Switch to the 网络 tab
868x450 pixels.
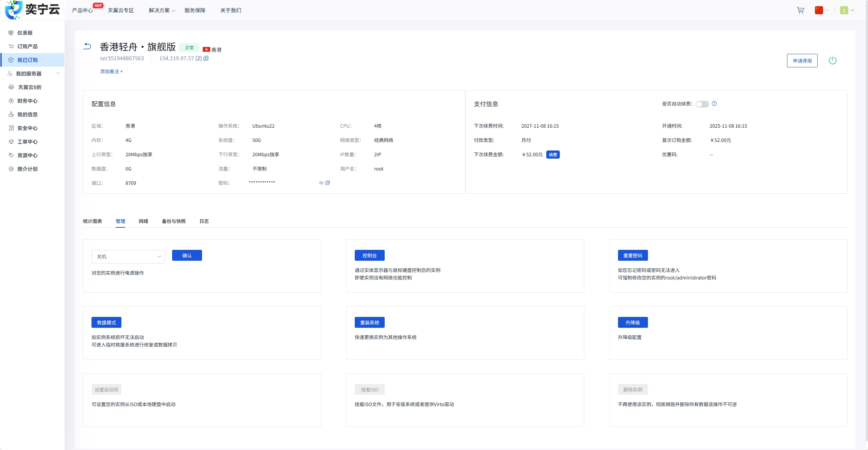(x=143, y=221)
